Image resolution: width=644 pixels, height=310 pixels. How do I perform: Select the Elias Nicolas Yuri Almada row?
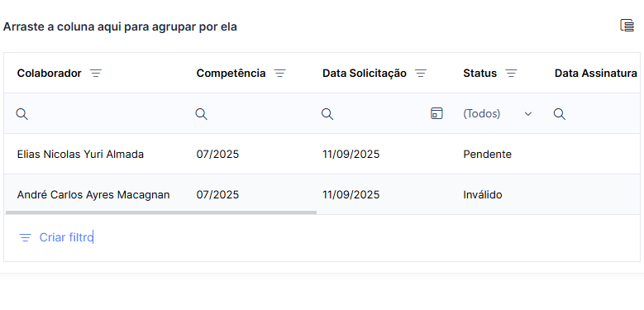point(322,155)
